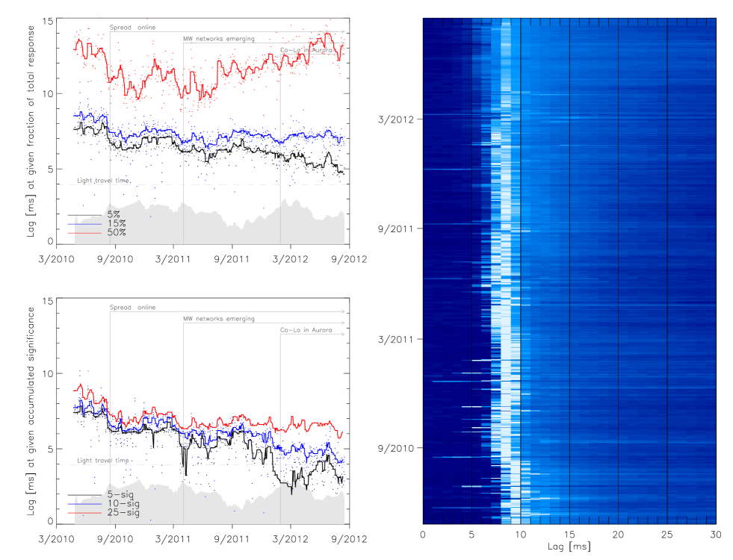Viewport: 733px width, 560px height.
Task: Select the '15%' legend entry
Action: click(x=117, y=223)
